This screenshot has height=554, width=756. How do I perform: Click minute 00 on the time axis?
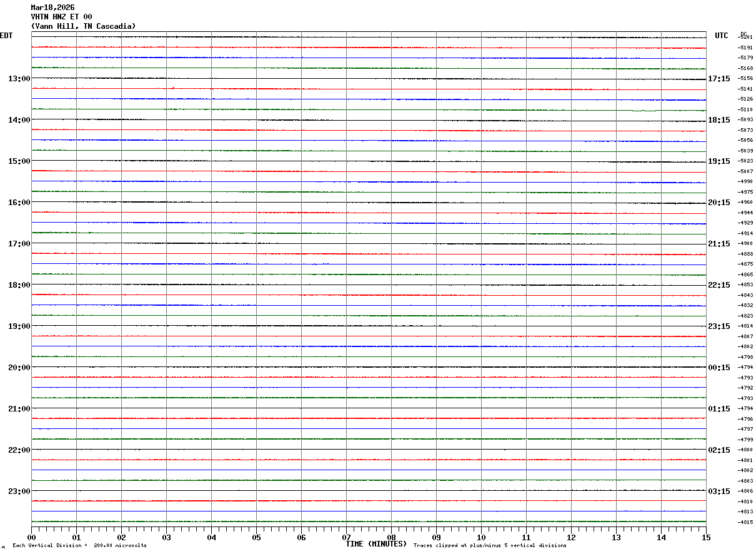pyautogui.click(x=31, y=537)
